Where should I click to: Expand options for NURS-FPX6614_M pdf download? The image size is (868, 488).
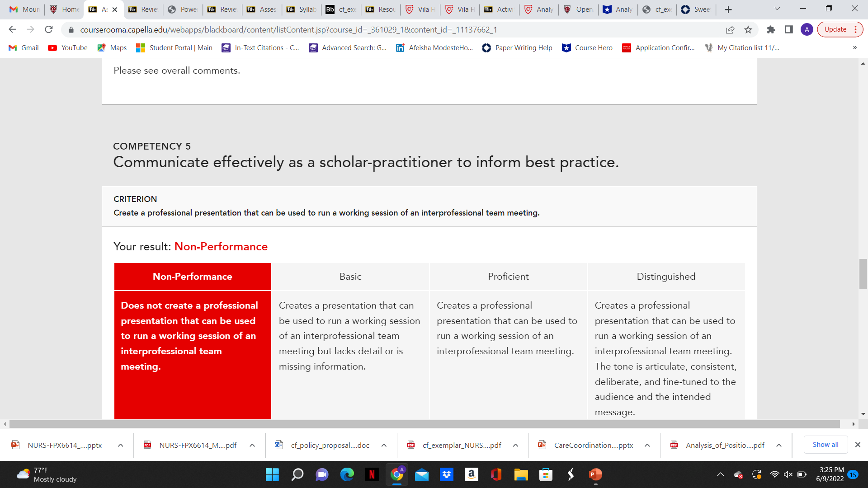point(252,446)
